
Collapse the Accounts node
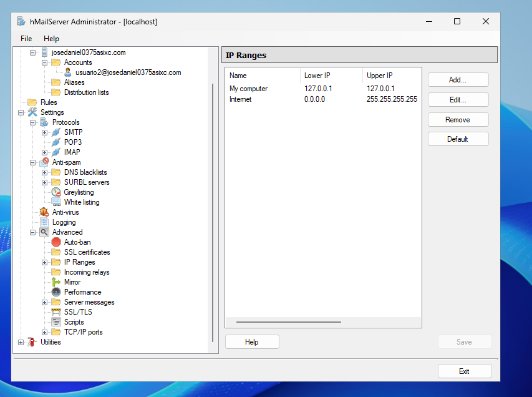[44, 62]
